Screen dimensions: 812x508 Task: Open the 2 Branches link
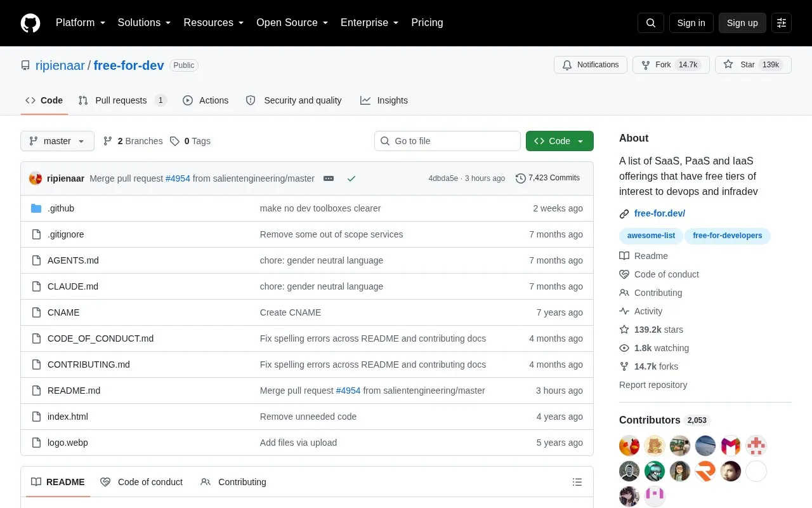(x=133, y=141)
